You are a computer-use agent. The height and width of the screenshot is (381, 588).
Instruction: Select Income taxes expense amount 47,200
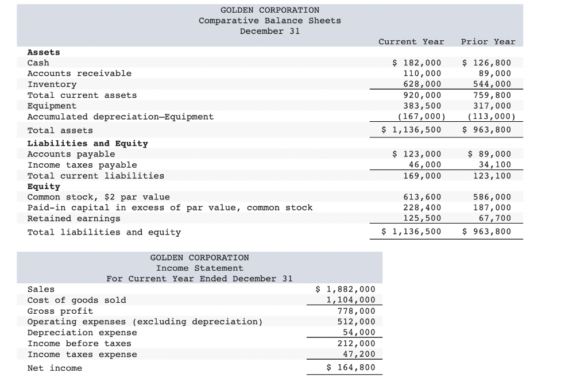point(359,354)
